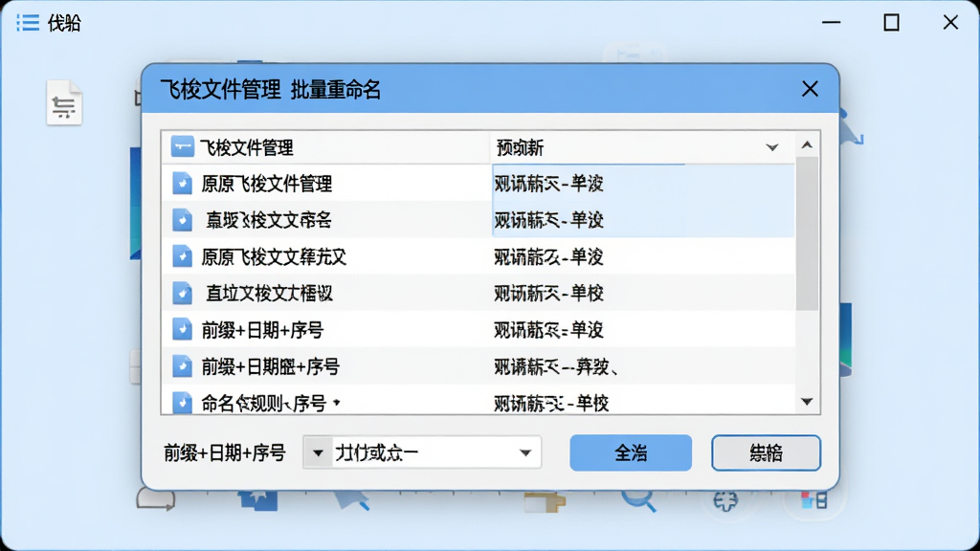The width and height of the screenshot is (980, 551).
Task: Click the magnifier search icon behind the dialog
Action: click(x=638, y=500)
